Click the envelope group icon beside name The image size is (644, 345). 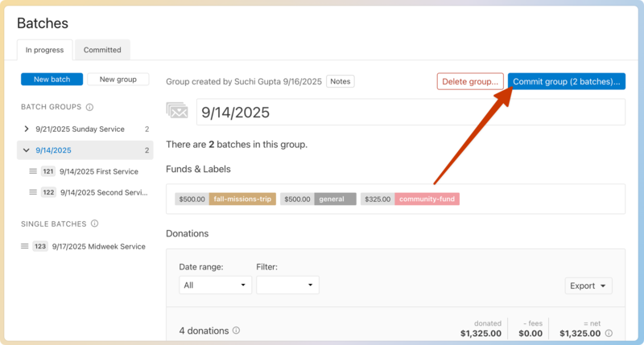click(177, 112)
